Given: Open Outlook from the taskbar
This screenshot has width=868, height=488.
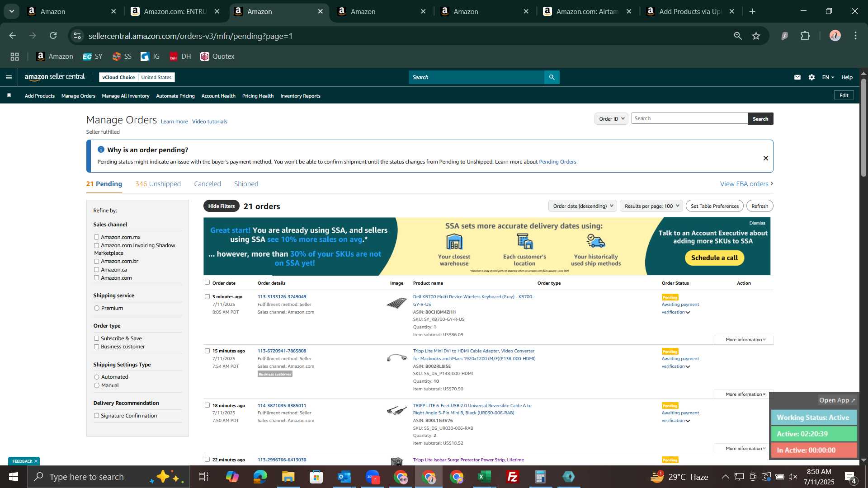Looking at the screenshot, I should (344, 477).
